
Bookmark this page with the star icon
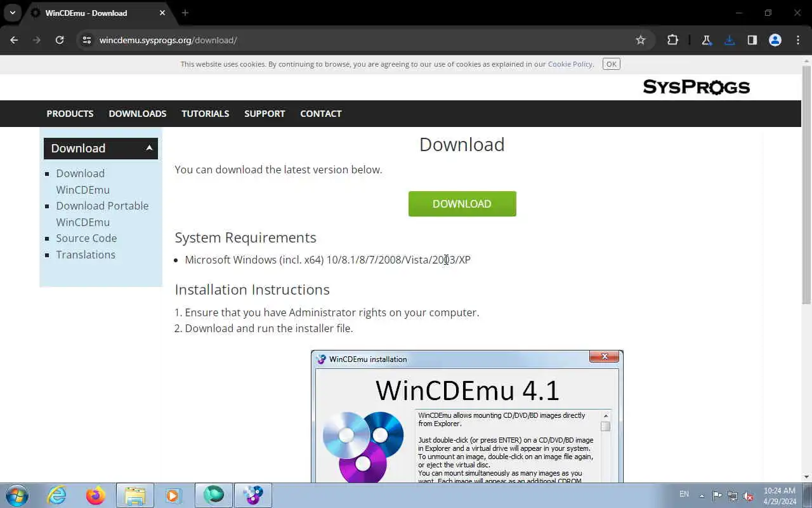coord(641,40)
